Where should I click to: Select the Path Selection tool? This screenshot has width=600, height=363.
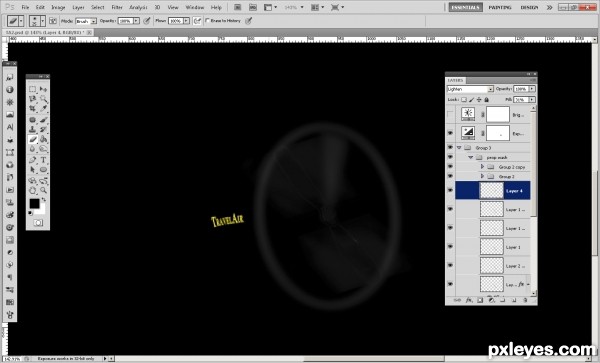33,169
